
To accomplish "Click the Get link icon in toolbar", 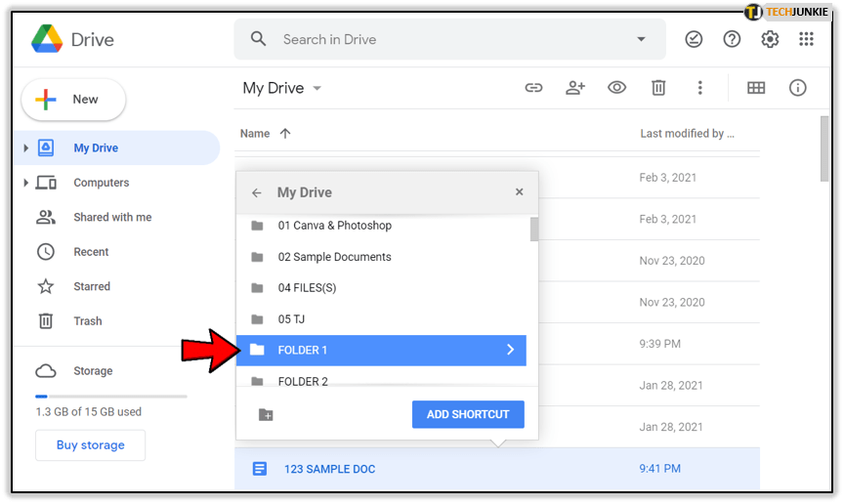I will pyautogui.click(x=533, y=88).
